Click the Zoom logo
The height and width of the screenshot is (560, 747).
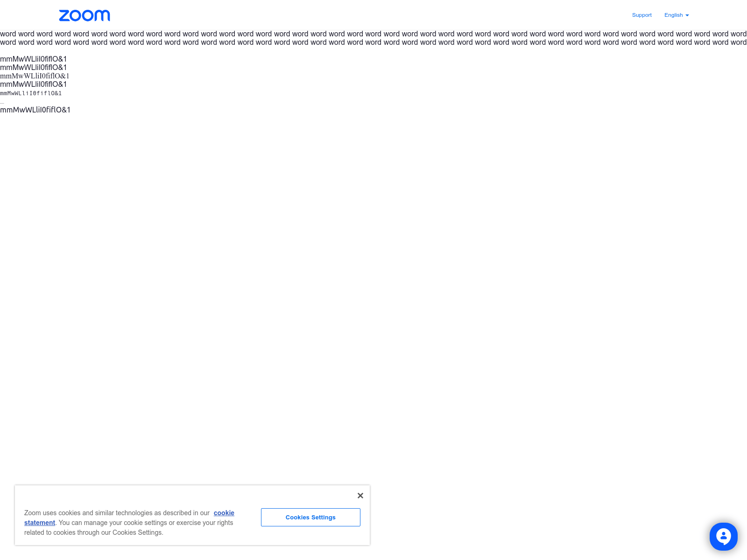[x=85, y=15]
